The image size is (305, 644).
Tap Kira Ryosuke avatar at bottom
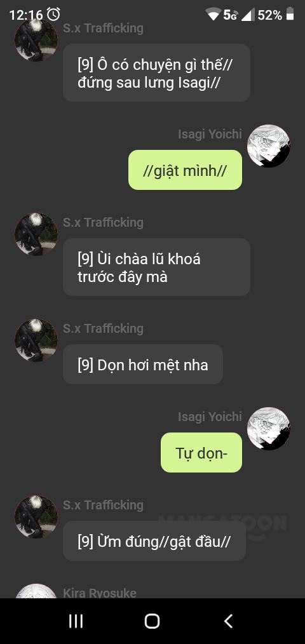pos(36,591)
